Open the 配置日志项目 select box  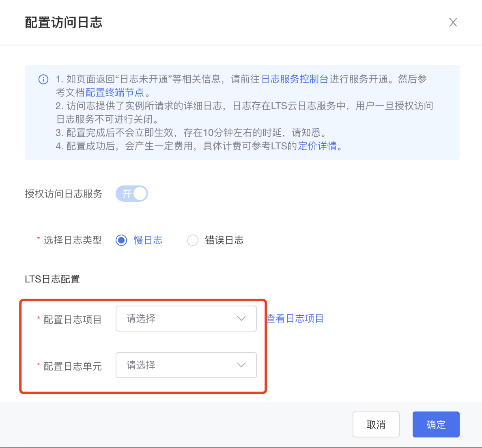(x=186, y=319)
